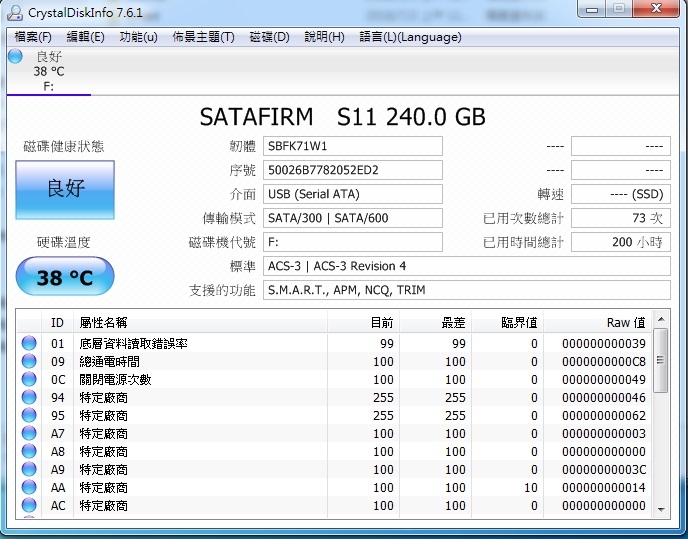Click raw value 000000000014

click(x=604, y=488)
